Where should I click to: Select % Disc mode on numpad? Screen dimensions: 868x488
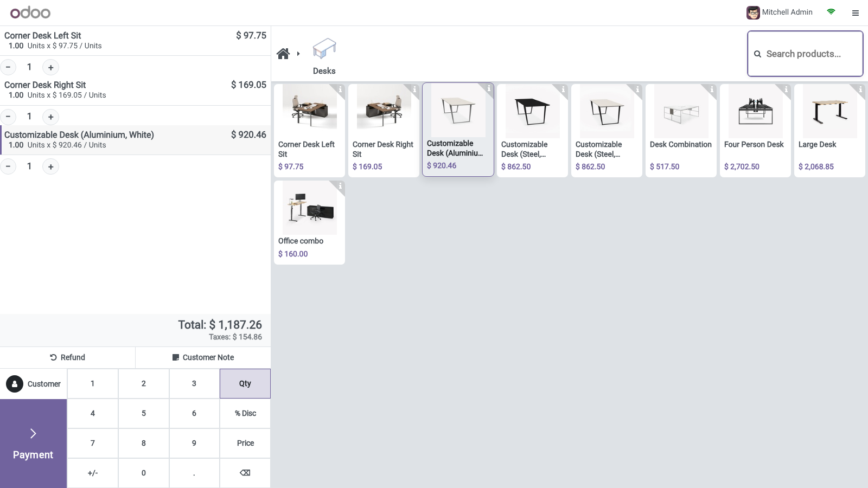pos(245,413)
